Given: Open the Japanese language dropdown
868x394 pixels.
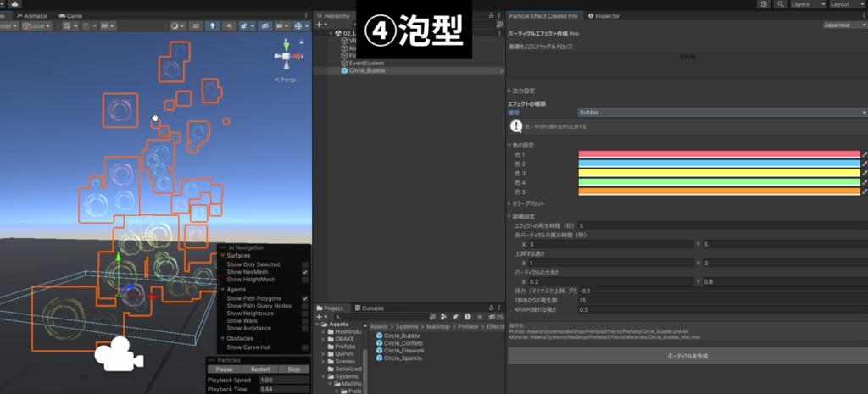Looking at the screenshot, I should click(845, 25).
